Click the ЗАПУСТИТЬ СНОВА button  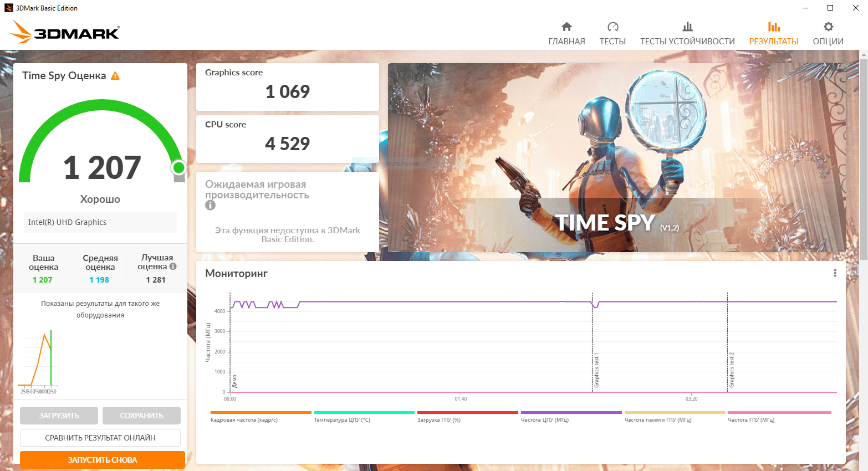click(103, 460)
